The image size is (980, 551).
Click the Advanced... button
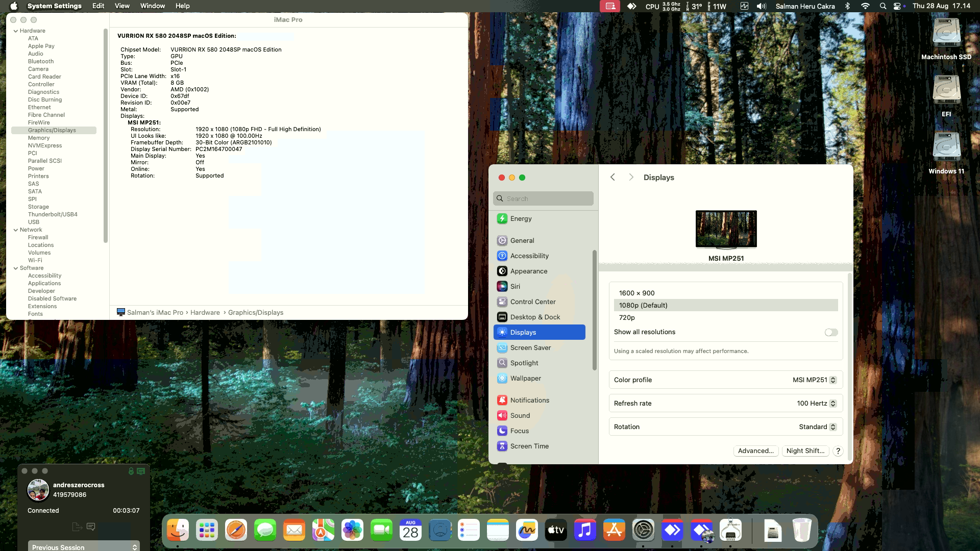tap(755, 451)
